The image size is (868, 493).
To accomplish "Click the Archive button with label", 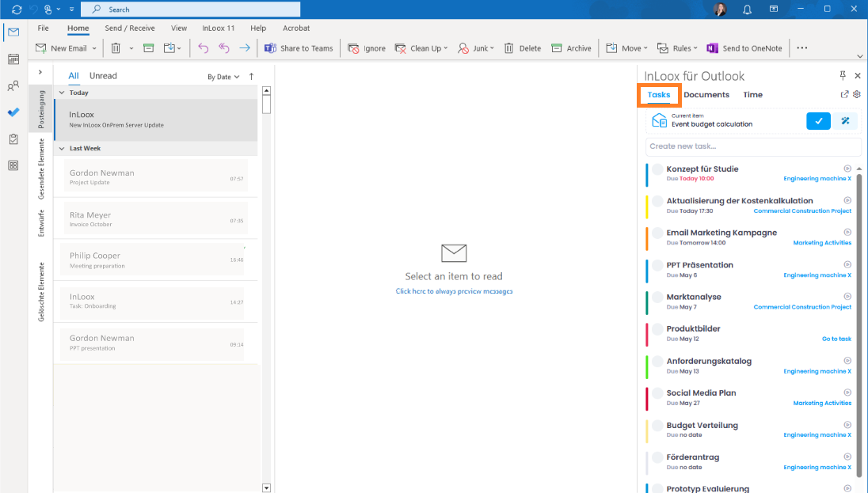I will pos(571,48).
